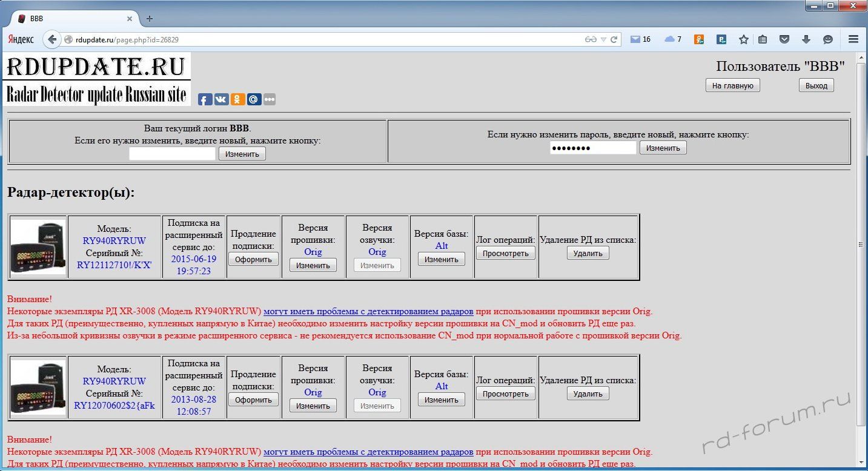Click Изменить next to login field
The image size is (868, 471).
click(x=242, y=154)
